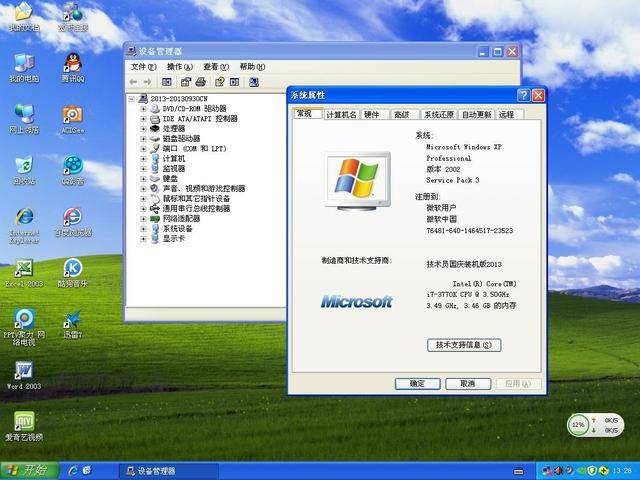Select the 鼠标和其它指针设备 tree item
The height and width of the screenshot is (480, 640).
pyautogui.click(x=196, y=199)
